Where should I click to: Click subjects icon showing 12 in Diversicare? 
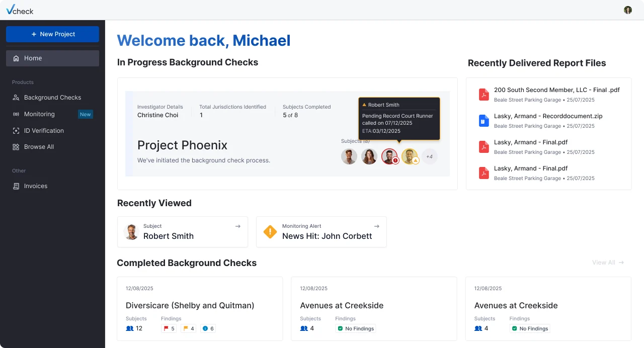coord(130,328)
